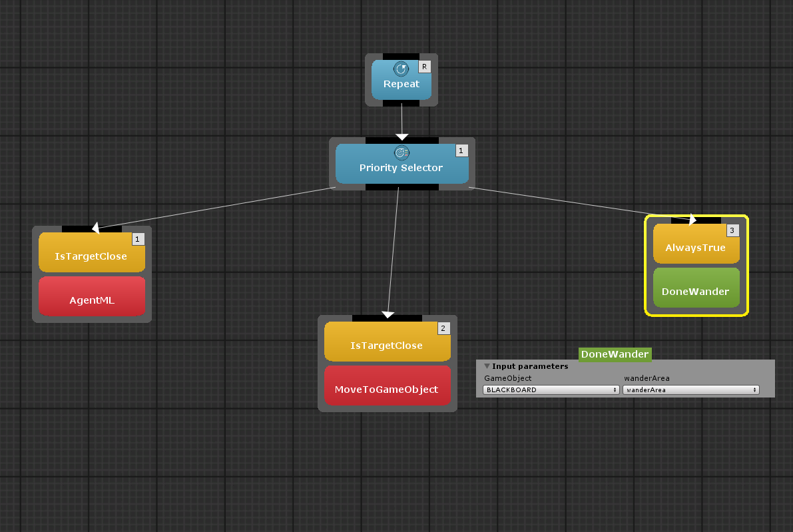Click badge 2 on the MoveToGameObject node

click(444, 328)
